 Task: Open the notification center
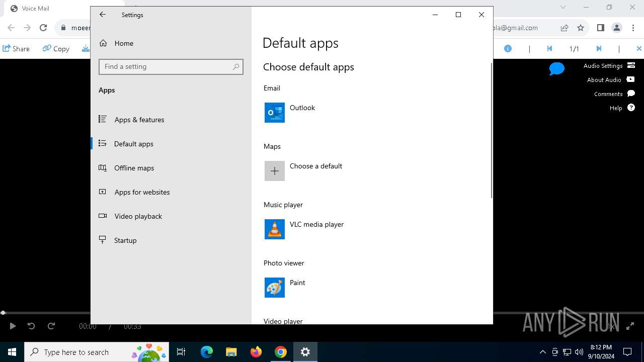click(x=628, y=352)
